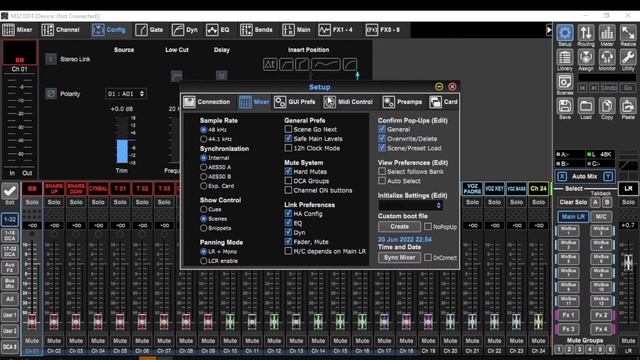
Task: Select LCR enable panning mode
Action: [203, 261]
